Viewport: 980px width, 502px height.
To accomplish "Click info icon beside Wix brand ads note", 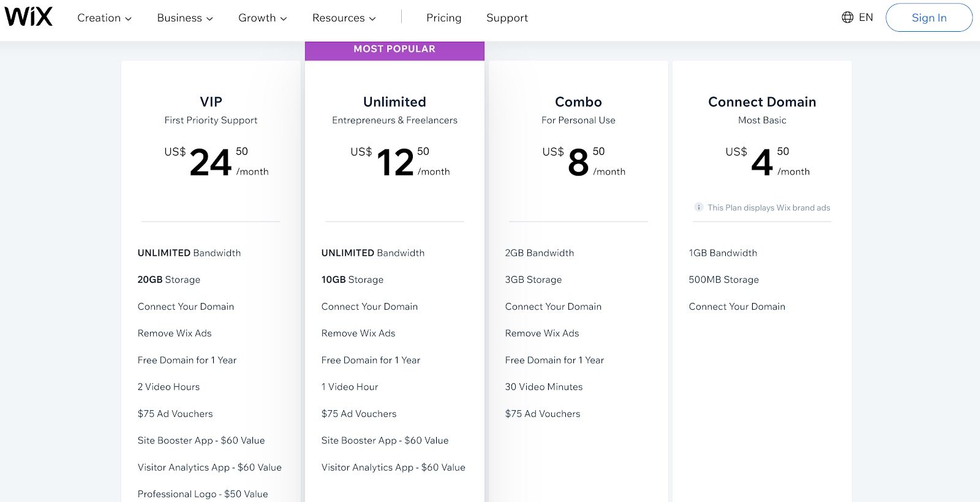I will tap(698, 208).
